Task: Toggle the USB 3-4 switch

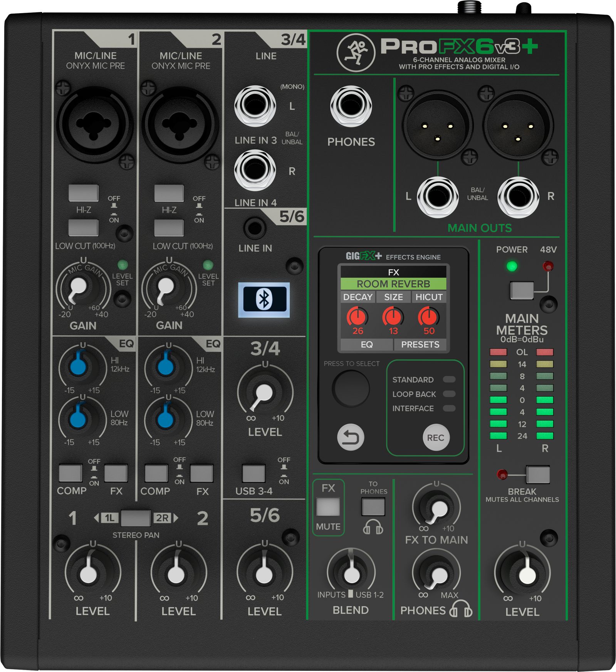Action: (x=253, y=473)
